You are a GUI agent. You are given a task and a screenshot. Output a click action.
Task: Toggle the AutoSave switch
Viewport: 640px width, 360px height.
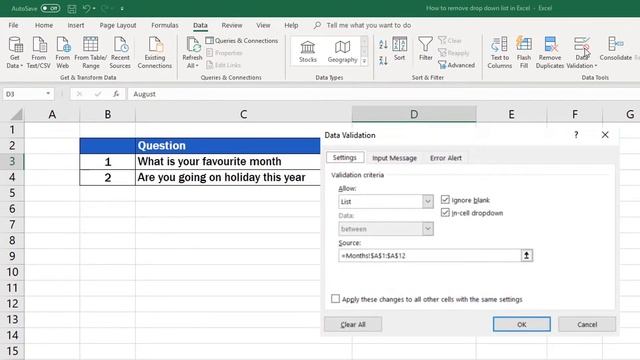(50, 8)
